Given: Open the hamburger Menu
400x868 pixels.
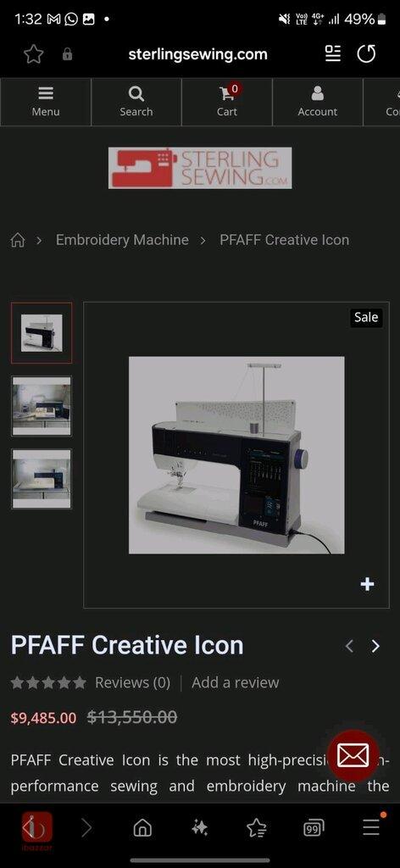Looking at the screenshot, I should [46, 102].
